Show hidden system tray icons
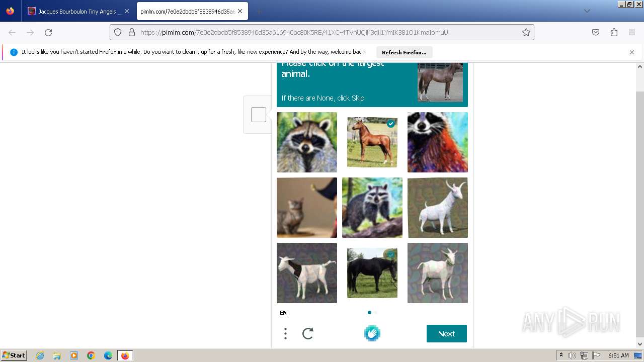This screenshot has width=644, height=362. point(561,355)
